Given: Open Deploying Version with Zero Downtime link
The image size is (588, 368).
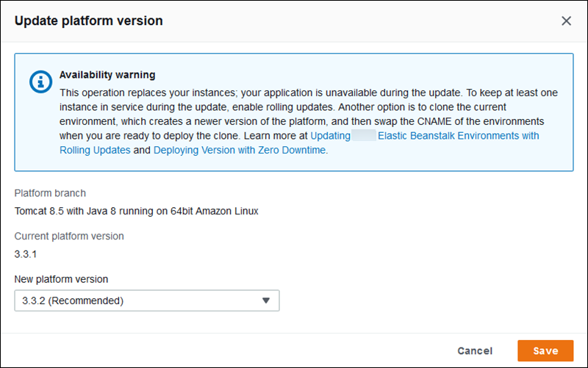Looking at the screenshot, I should coord(240,150).
